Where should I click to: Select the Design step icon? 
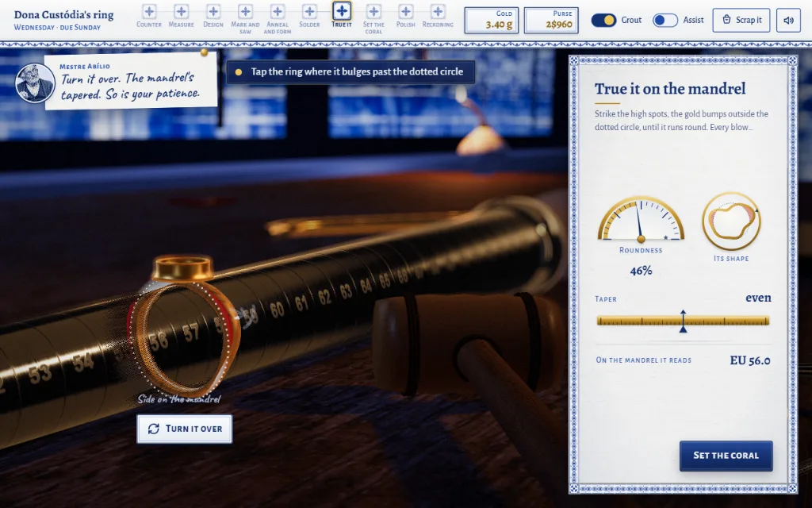(213, 11)
